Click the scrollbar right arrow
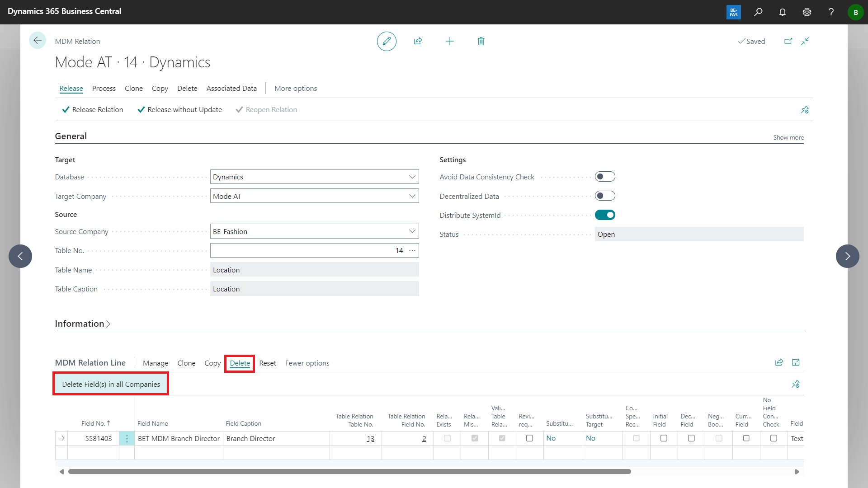 pyautogui.click(x=797, y=471)
